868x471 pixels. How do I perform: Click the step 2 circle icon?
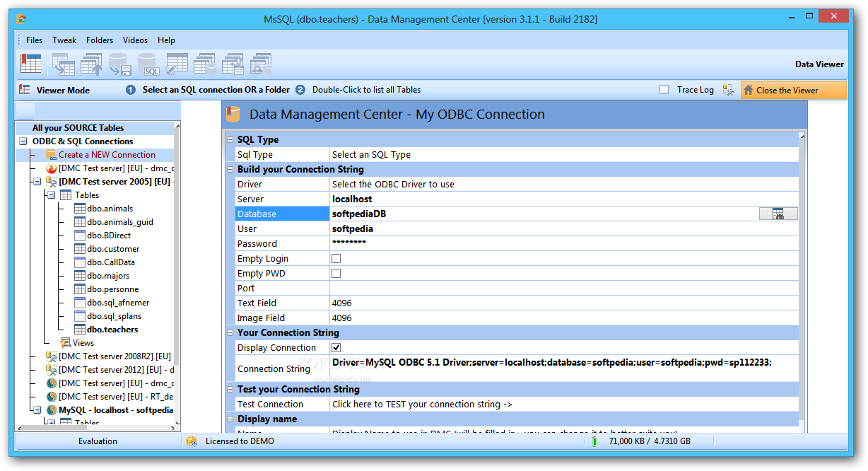point(300,90)
